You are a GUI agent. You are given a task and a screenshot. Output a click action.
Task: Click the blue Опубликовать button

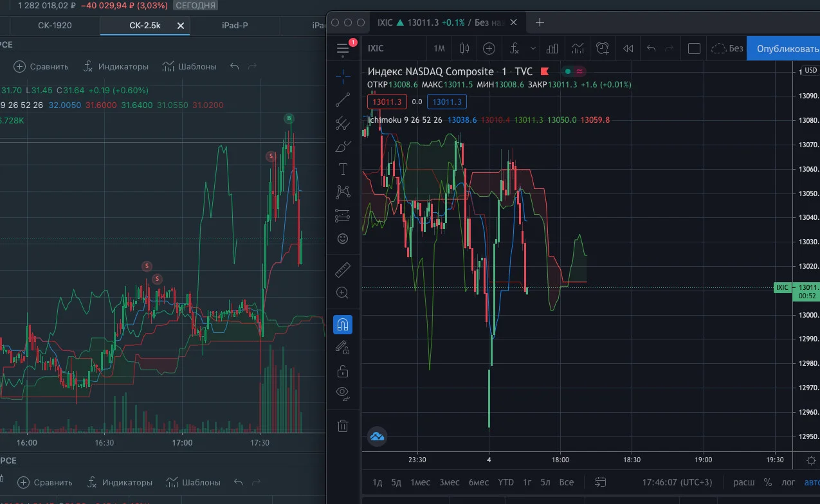(x=783, y=48)
